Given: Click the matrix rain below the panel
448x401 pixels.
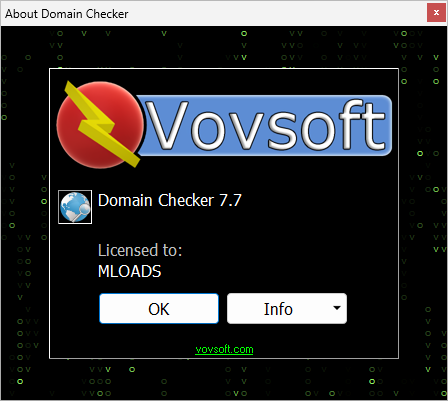Looking at the screenshot, I should (224, 379).
